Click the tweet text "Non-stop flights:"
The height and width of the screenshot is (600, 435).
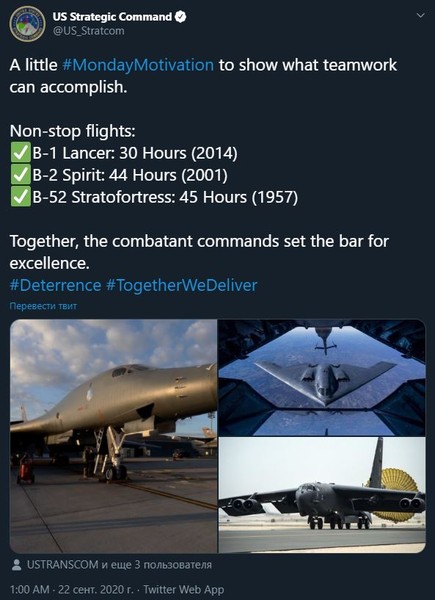(72, 131)
